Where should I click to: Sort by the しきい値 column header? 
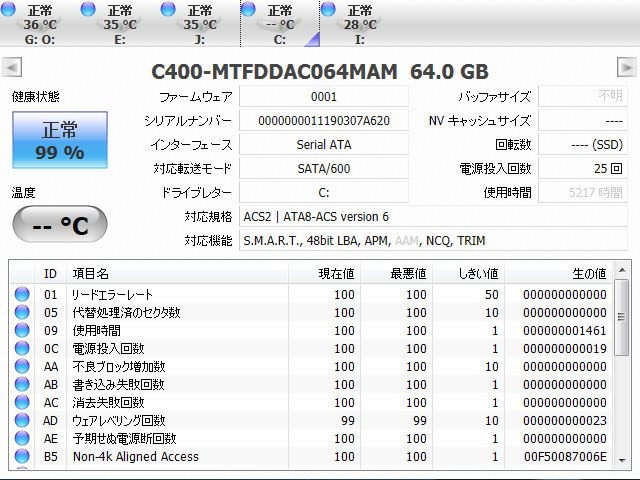click(468, 273)
